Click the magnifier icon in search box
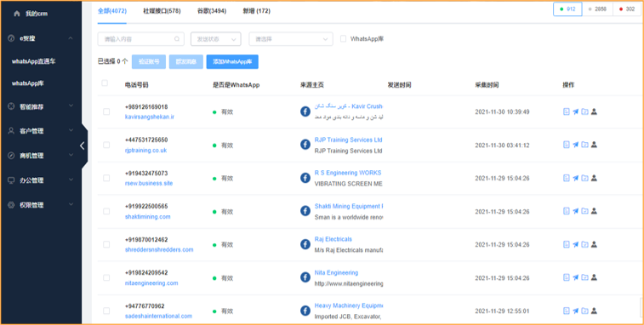 177,39
